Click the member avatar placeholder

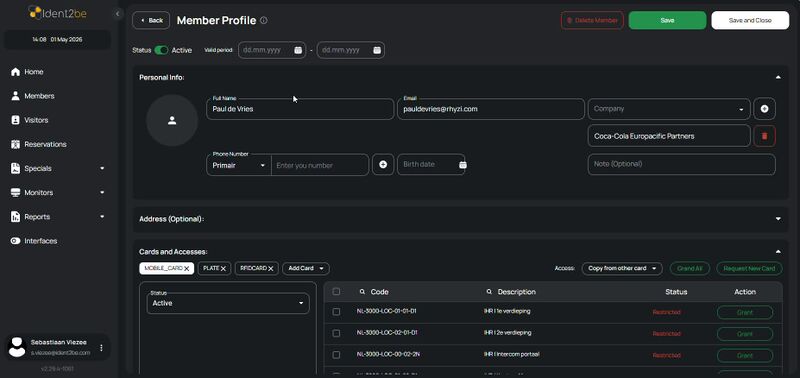click(x=172, y=120)
